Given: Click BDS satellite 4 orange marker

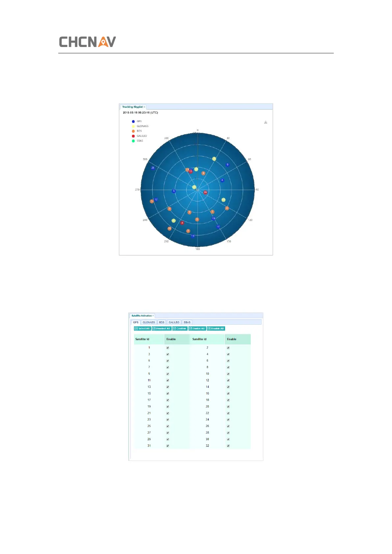Looking at the screenshot, I should point(227,208).
